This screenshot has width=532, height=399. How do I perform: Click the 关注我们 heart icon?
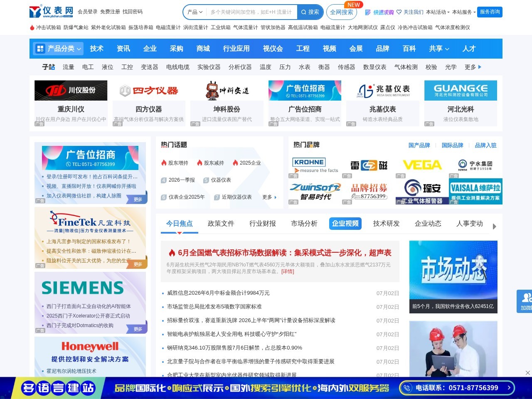[x=399, y=12]
